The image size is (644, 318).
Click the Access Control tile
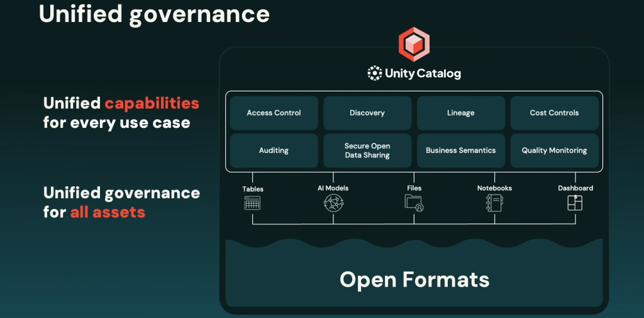274,113
